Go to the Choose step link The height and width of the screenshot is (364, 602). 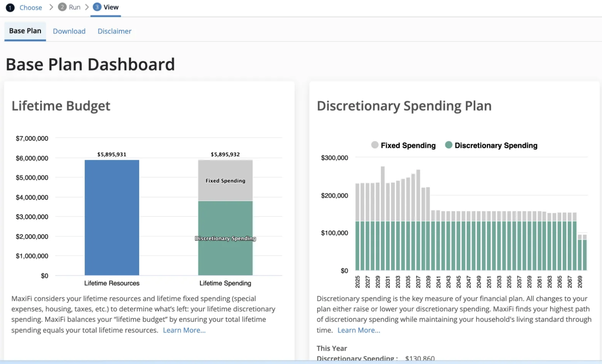coord(31,8)
